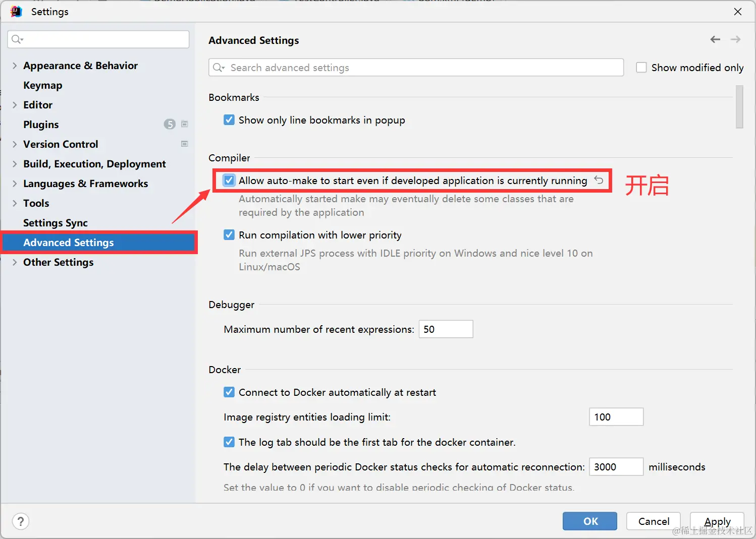Click the help question mark icon
756x539 pixels.
[21, 521]
